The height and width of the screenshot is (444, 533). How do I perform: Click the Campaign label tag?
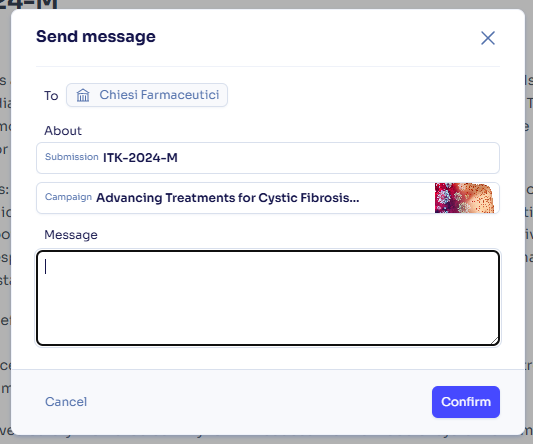68,197
